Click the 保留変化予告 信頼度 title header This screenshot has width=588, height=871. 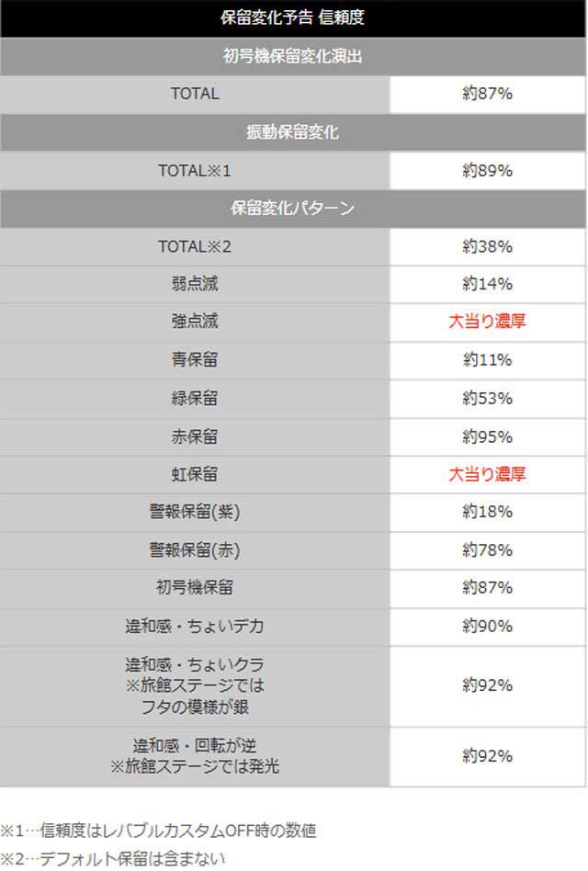coord(293,17)
